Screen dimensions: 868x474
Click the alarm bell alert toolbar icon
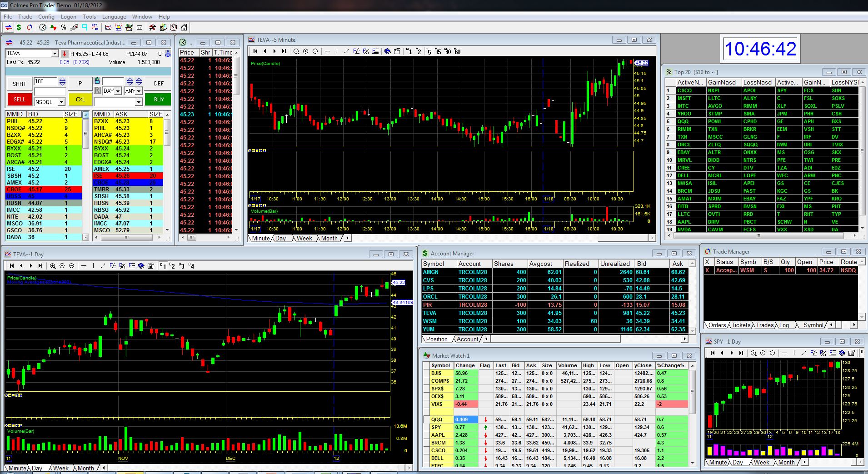point(118,27)
